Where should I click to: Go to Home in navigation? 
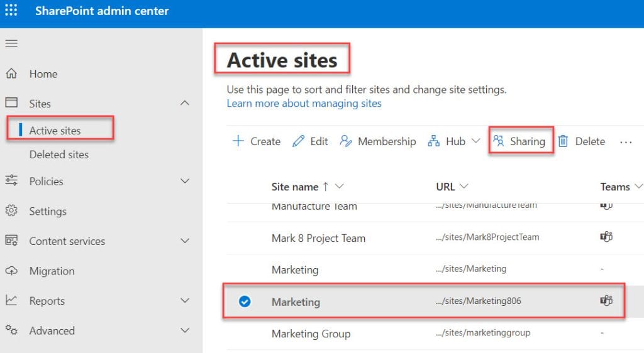point(43,73)
